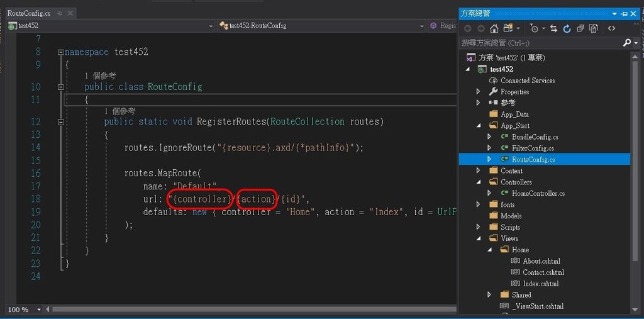644x319 pixels.
Task: Click the Back arrow in Solution Explorer toolbar
Action: (x=467, y=28)
